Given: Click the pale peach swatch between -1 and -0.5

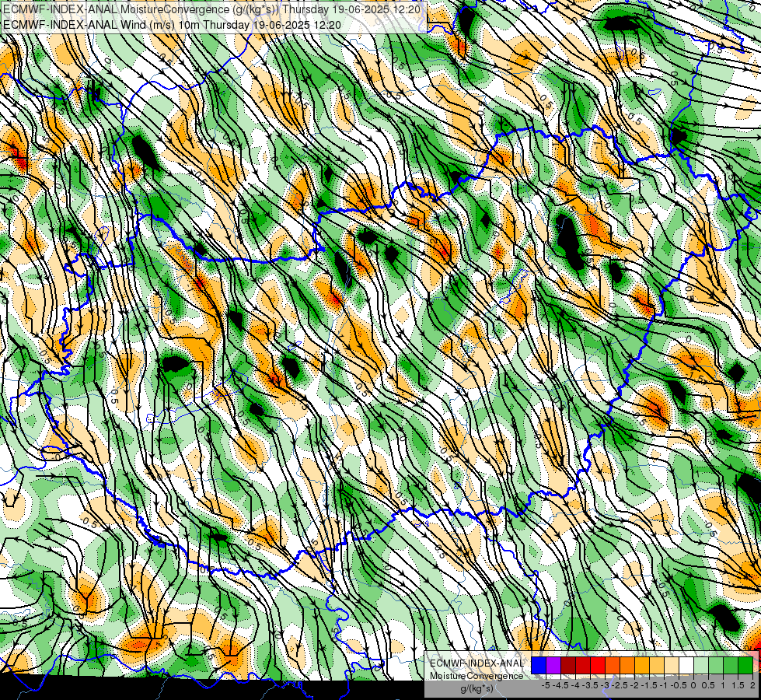Looking at the screenshot, I should 672,665.
